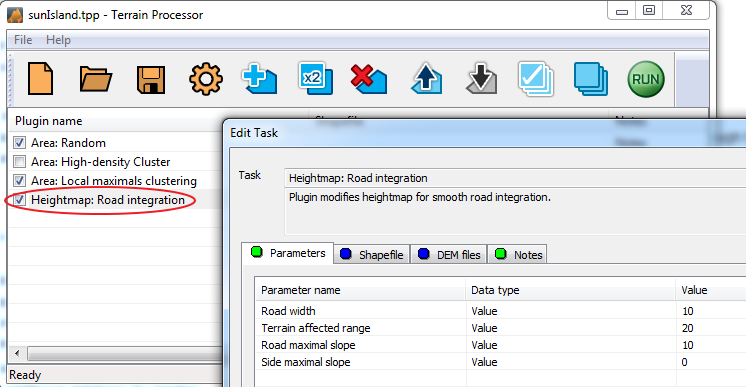The height and width of the screenshot is (387, 746).
Task: Switch to the Parameters tab
Action: click(288, 253)
